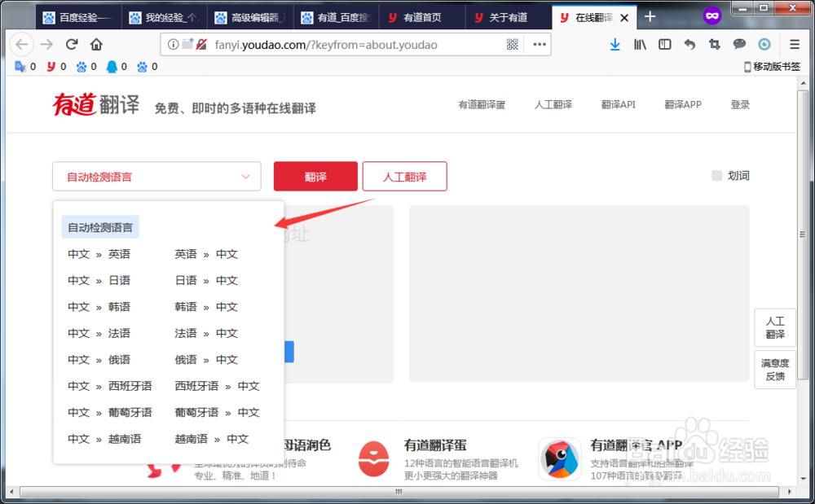Reload the current page
This screenshot has height=504, width=815.
point(72,45)
